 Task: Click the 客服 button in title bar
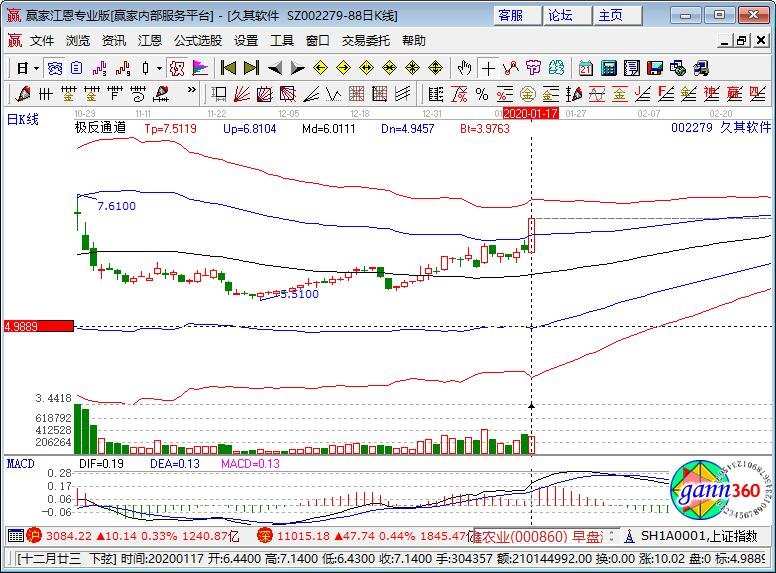tap(510, 15)
